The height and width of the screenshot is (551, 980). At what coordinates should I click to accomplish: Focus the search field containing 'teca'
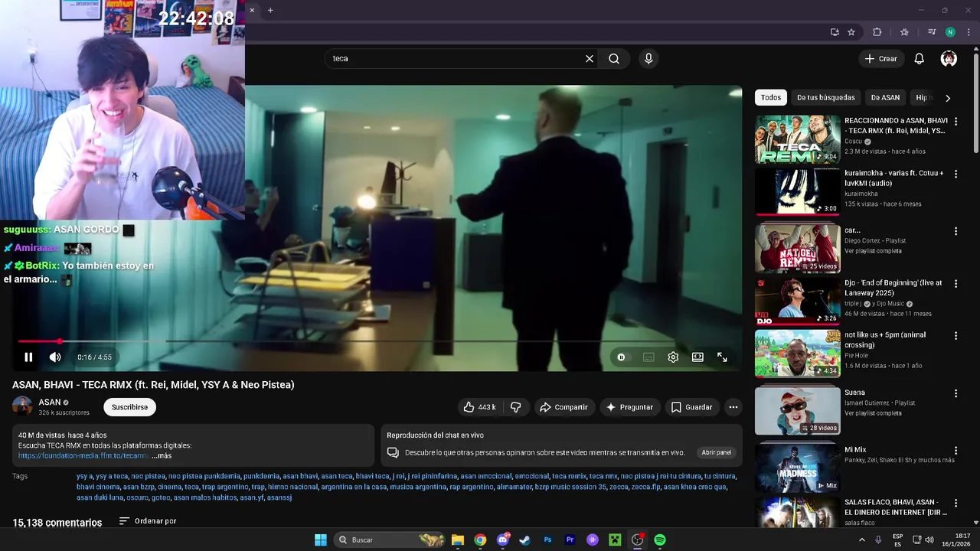pyautogui.click(x=456, y=58)
